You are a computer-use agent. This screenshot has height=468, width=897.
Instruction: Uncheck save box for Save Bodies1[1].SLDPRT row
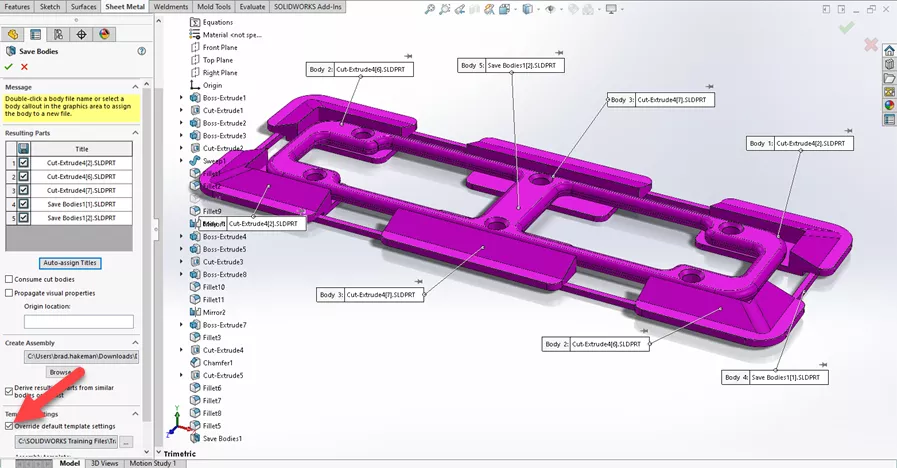[x=23, y=204]
